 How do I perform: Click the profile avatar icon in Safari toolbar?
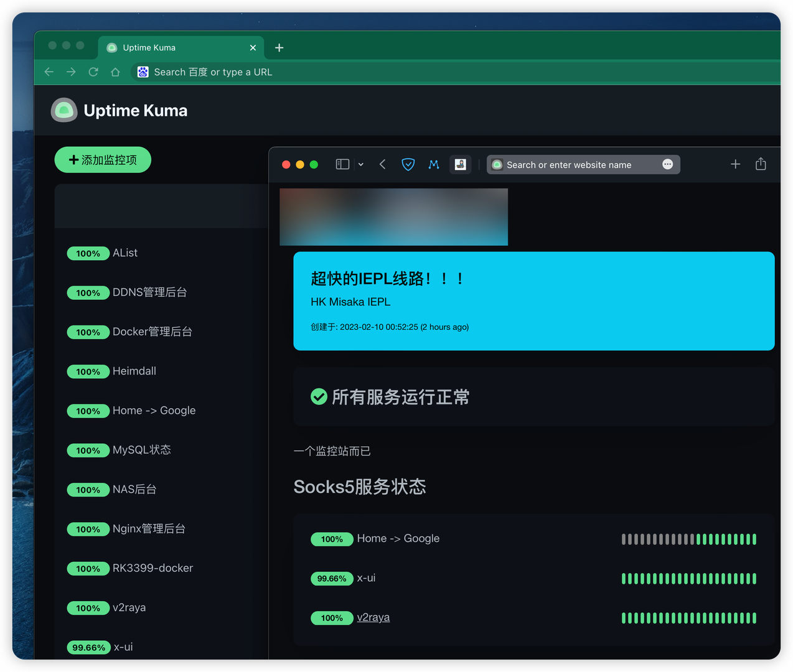point(460,164)
